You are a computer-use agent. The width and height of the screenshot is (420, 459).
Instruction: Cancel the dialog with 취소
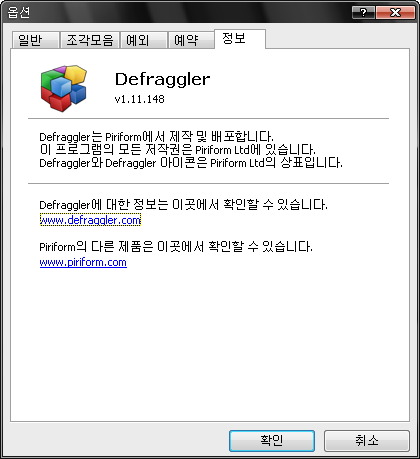click(x=367, y=441)
